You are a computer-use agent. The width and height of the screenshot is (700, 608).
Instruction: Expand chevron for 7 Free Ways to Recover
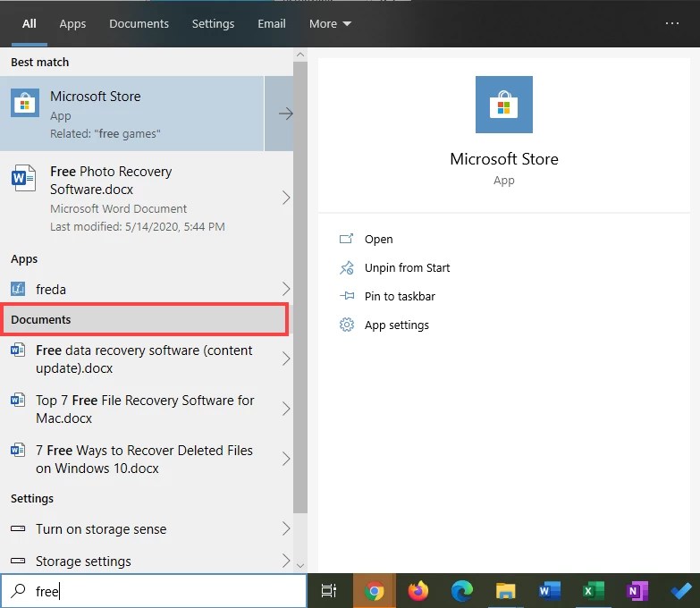click(286, 459)
